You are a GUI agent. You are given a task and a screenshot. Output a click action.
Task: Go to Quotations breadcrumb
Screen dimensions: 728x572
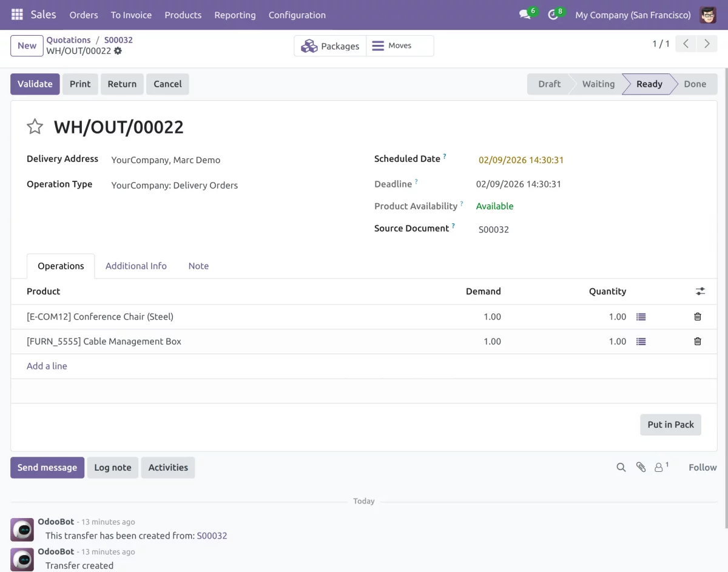coord(69,40)
